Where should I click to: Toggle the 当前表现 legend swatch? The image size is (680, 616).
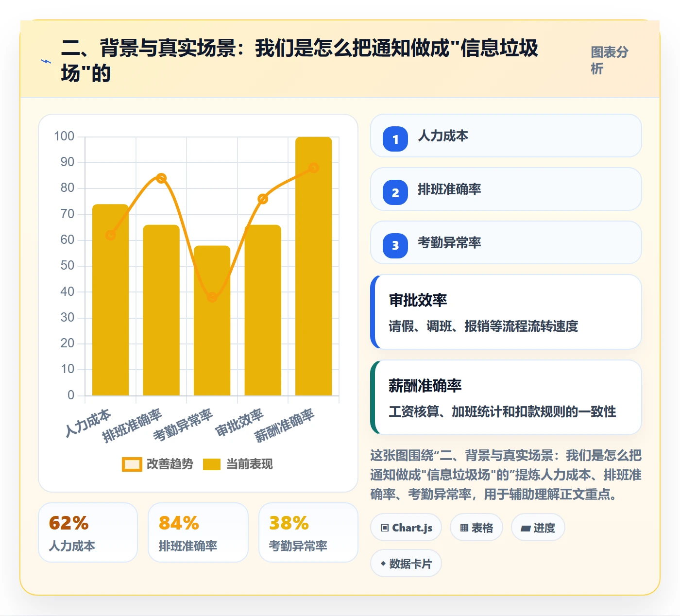click(x=212, y=464)
